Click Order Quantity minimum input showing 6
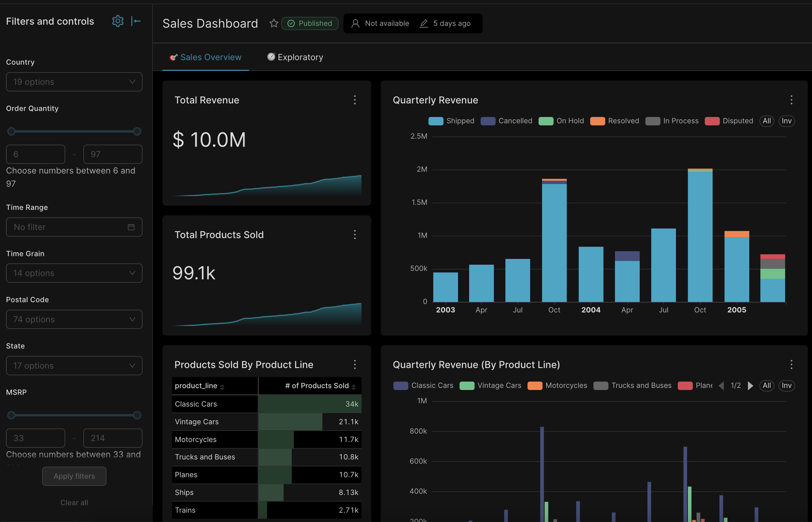This screenshot has height=522, width=812. click(x=35, y=154)
